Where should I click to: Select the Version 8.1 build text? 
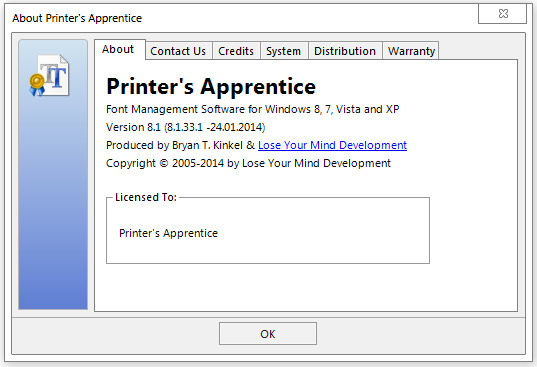pos(186,127)
